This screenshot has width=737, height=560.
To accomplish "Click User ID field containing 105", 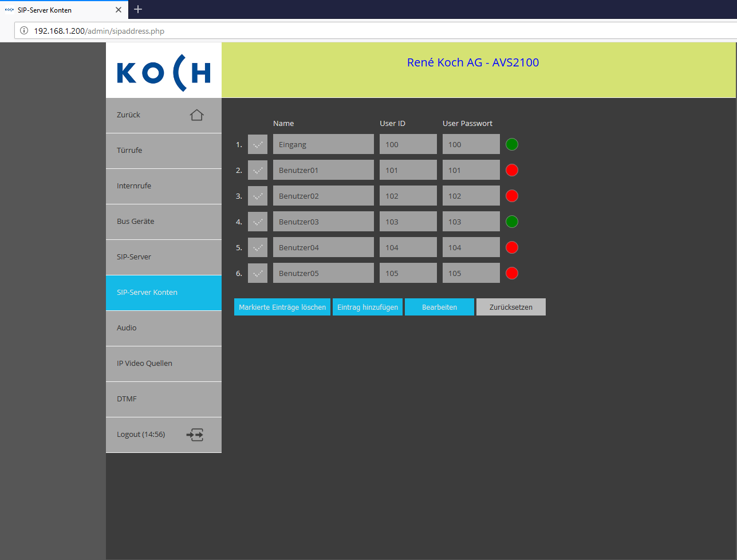I will click(408, 273).
